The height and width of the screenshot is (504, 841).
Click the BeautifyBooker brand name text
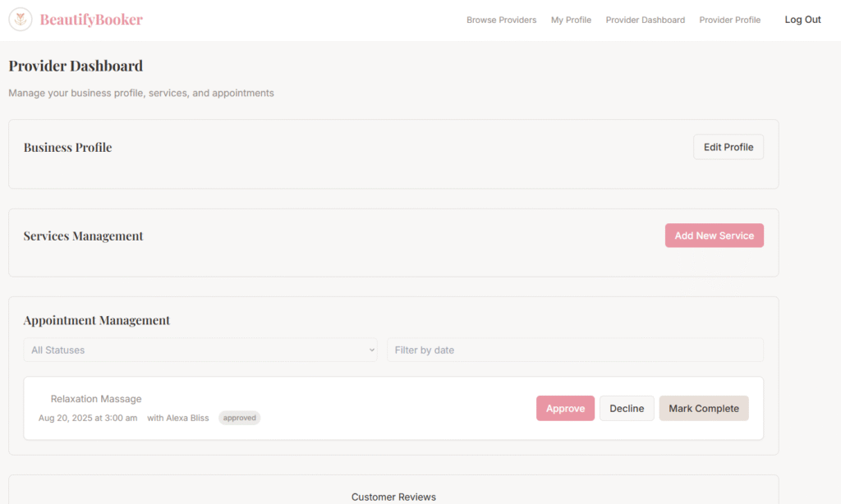click(91, 20)
